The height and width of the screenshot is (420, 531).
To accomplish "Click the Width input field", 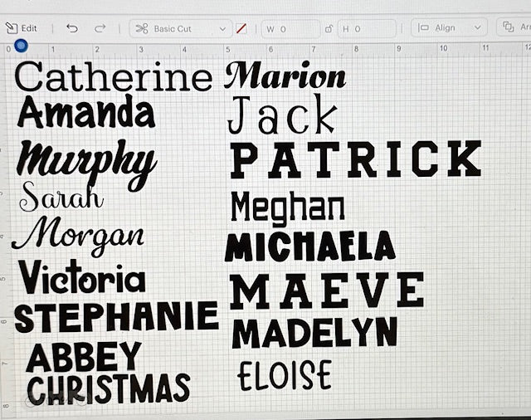I will (x=290, y=28).
